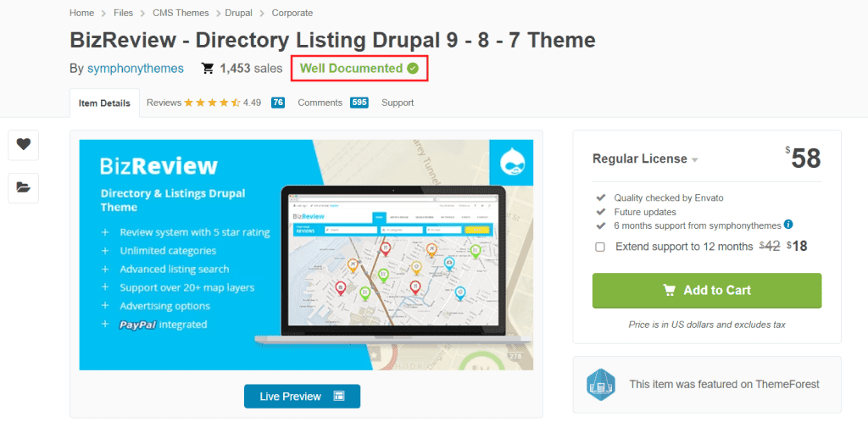
Task: Click the Well Documented green checkmark icon
Action: 413,69
